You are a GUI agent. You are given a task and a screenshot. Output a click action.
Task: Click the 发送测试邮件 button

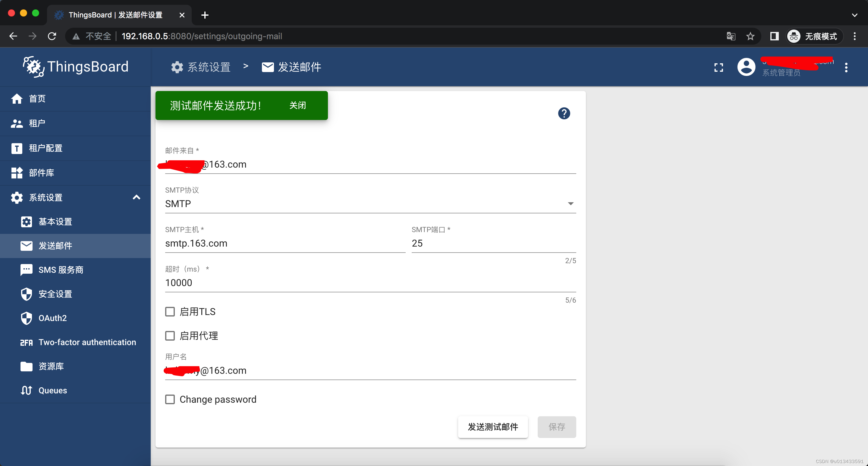point(493,427)
